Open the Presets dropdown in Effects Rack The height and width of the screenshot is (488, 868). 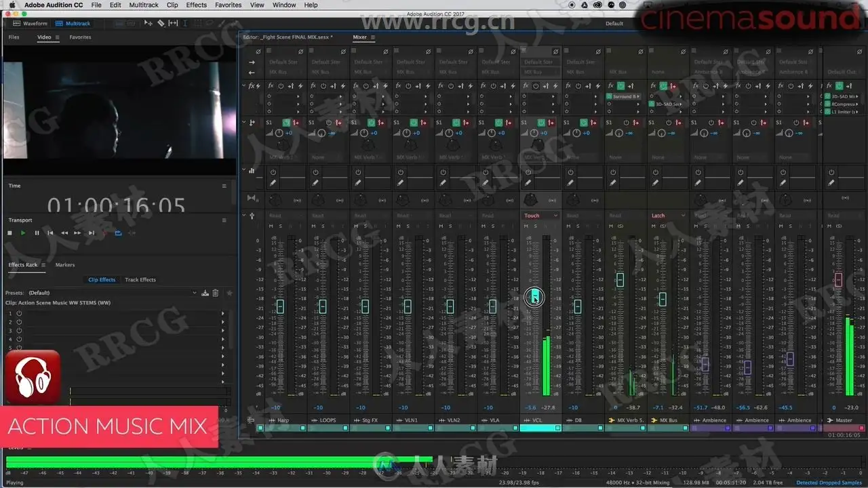pyautogui.click(x=112, y=293)
